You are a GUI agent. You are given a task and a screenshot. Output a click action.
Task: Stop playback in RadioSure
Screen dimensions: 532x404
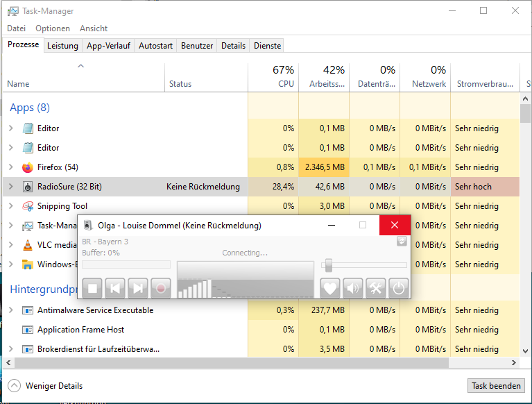click(92, 288)
